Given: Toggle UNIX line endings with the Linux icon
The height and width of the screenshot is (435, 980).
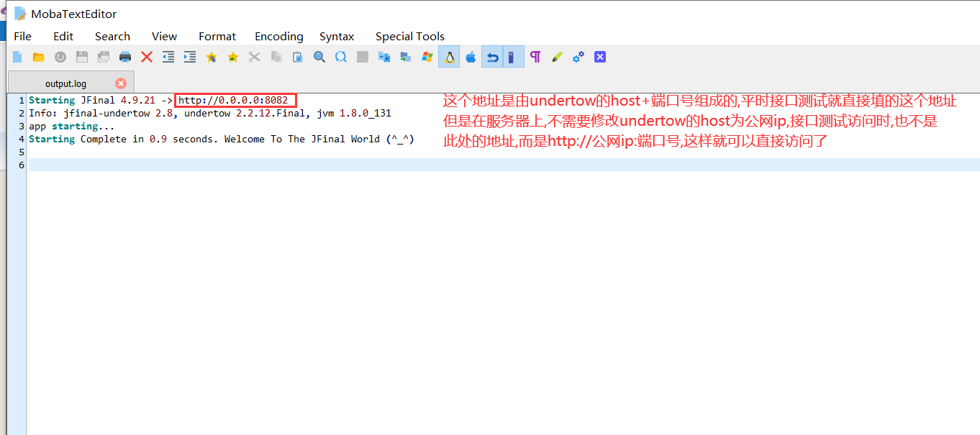Looking at the screenshot, I should click(448, 56).
